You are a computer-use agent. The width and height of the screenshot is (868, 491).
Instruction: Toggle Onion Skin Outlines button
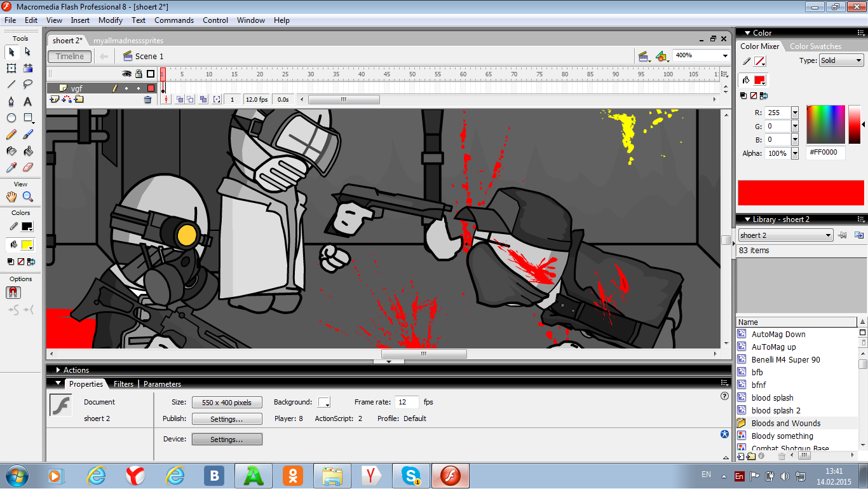coord(190,99)
